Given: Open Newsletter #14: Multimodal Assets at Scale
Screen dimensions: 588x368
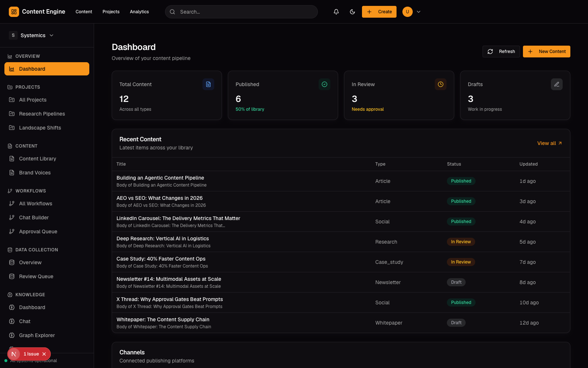Looking at the screenshot, I should (x=169, y=279).
